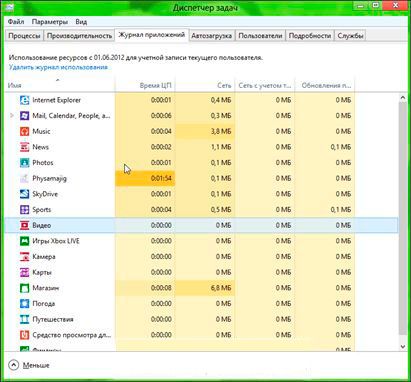Screen dimensions: 411x382
Task: Click the Music app icon
Action: 24,131
